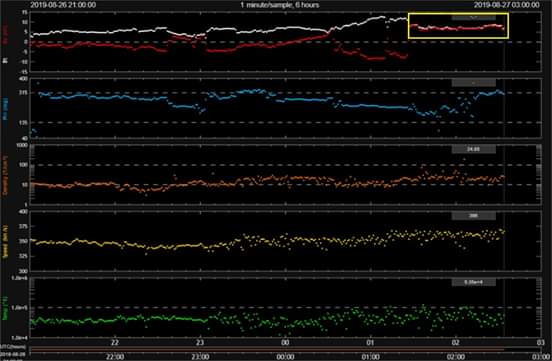
Task: Click the 01:00 label on the bottom timeline
Action: 370,357
